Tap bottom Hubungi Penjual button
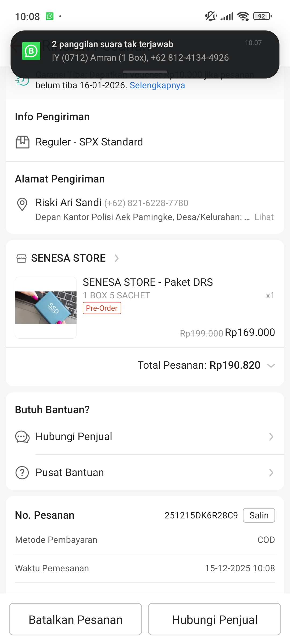 (x=215, y=619)
